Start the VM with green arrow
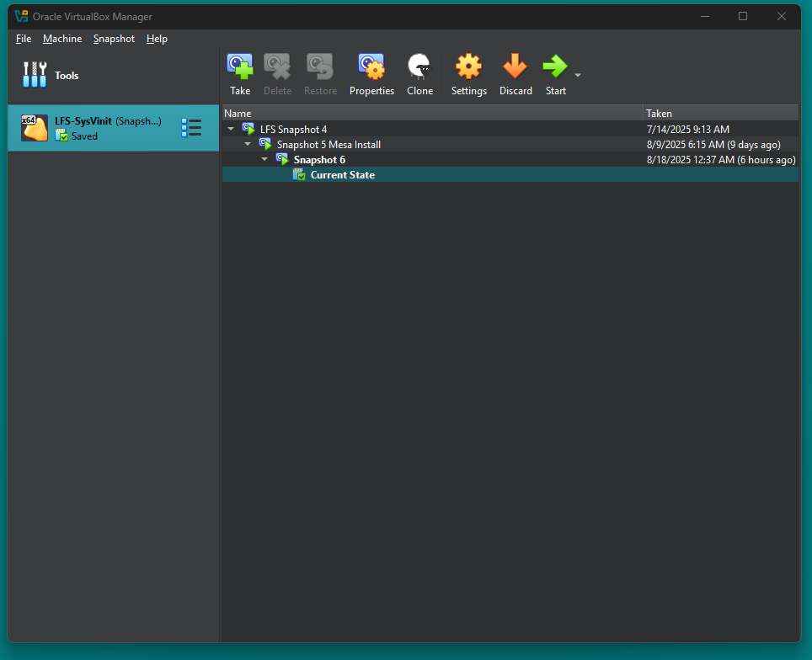 (x=554, y=67)
